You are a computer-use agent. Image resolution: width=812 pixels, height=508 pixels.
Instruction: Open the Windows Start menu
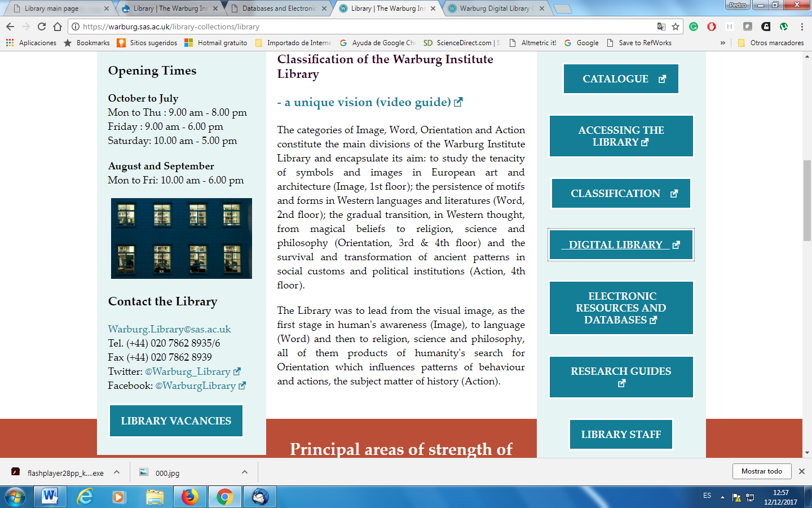click(x=15, y=497)
